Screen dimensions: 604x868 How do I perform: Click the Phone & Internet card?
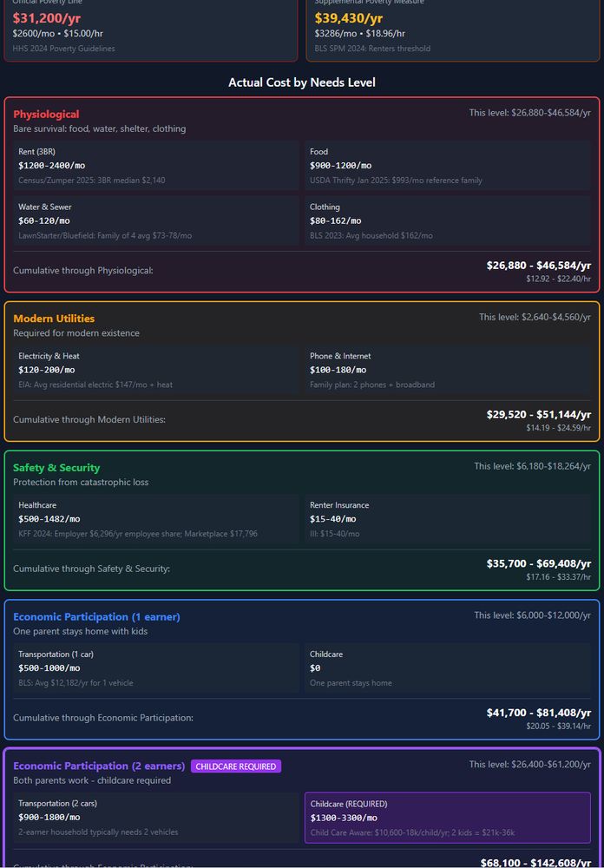point(447,370)
